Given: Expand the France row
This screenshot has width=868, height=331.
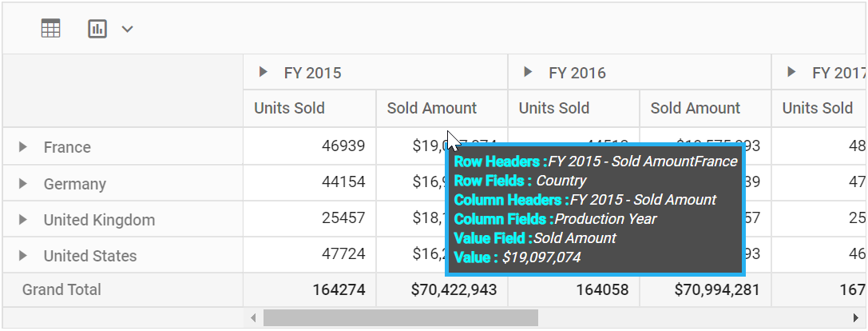Looking at the screenshot, I should coord(22,147).
